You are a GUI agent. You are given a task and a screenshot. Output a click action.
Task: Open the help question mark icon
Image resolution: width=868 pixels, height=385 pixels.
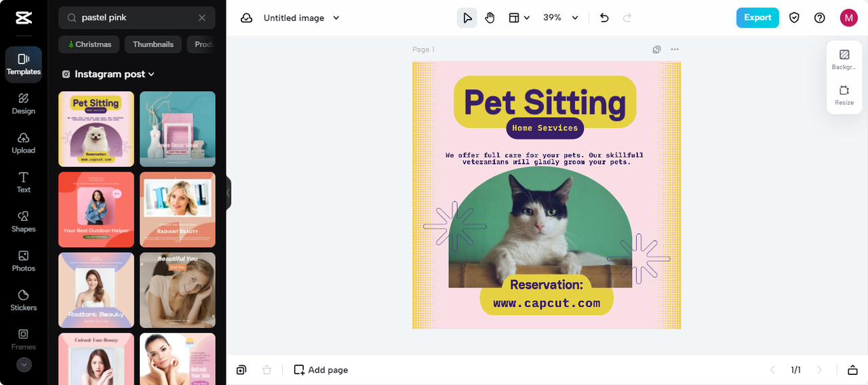820,18
